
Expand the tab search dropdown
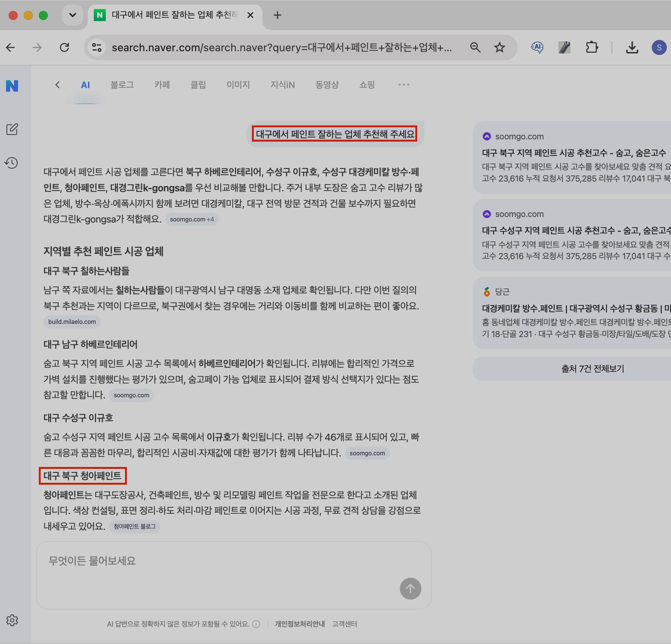coord(73,15)
